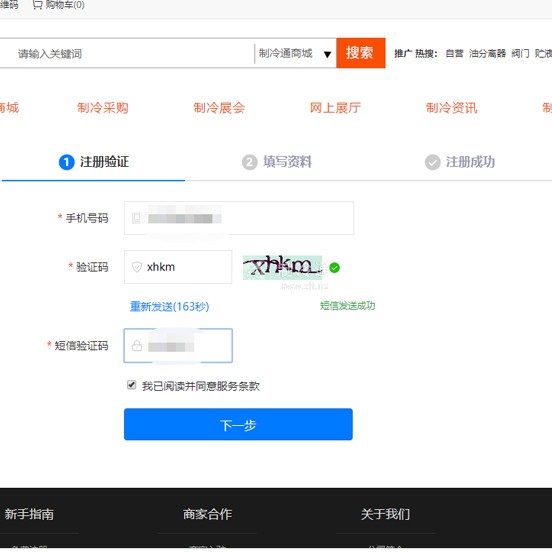Viewport: 552px width, 552px height.
Task: Click the dropdown arrow next to 制冷通商城
Action: pyautogui.click(x=327, y=55)
